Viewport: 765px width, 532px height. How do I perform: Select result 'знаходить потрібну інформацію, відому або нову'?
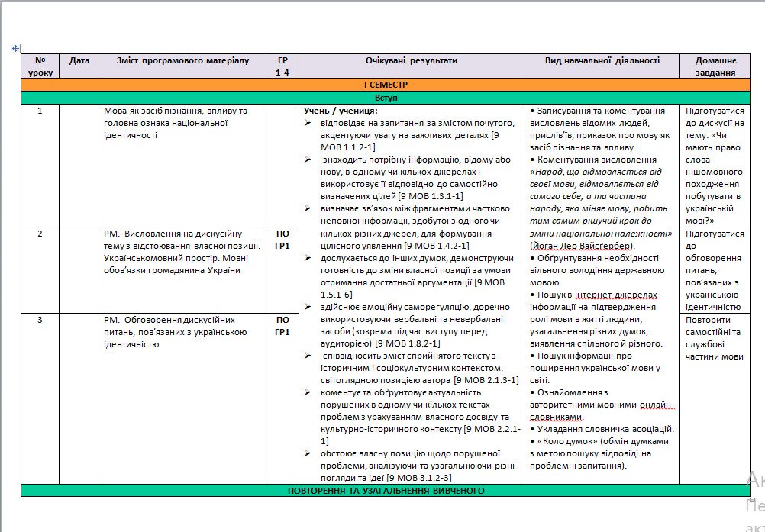415,178
